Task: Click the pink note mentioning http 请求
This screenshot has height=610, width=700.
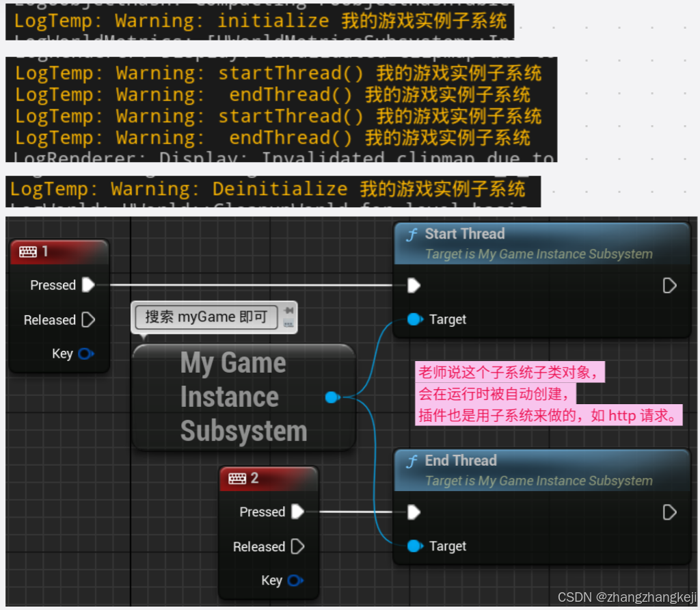Action: 549,415
